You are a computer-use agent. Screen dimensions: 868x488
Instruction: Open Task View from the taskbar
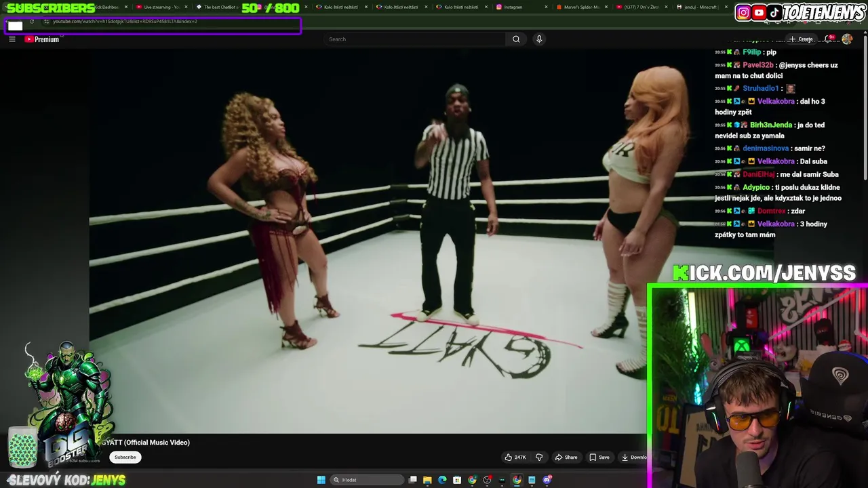coord(413,480)
